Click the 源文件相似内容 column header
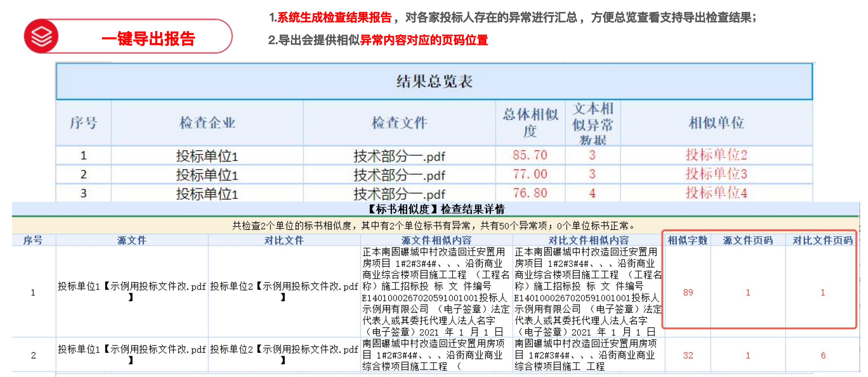The image size is (868, 377). [436, 240]
